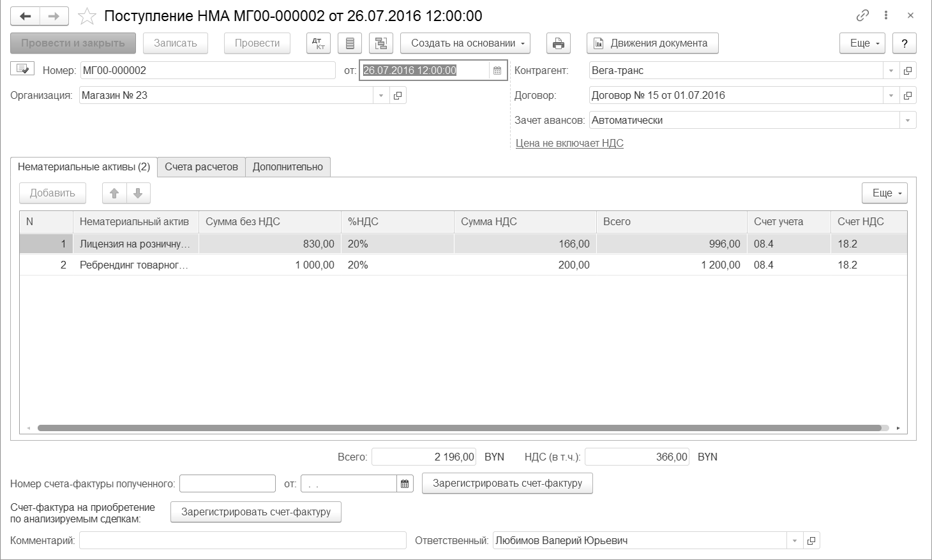Open calendar picker for document date
Viewport: 932px width, 560px height.
(497, 70)
